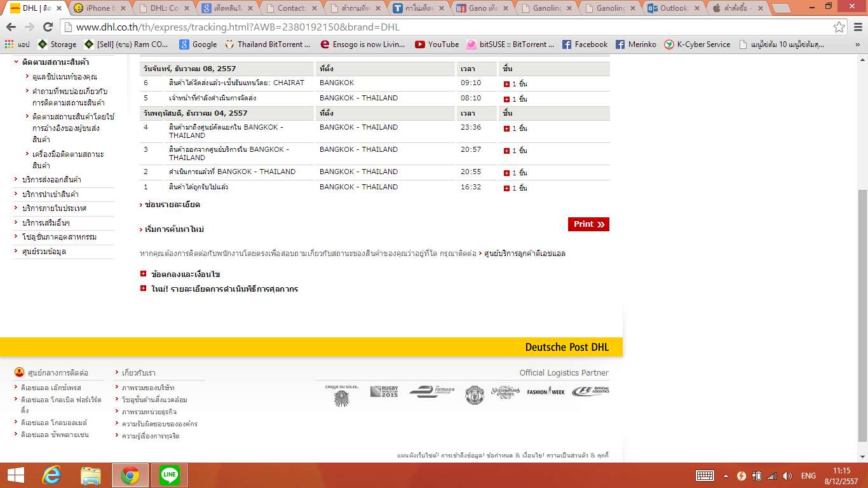Switch to the Gano tab

point(483,8)
